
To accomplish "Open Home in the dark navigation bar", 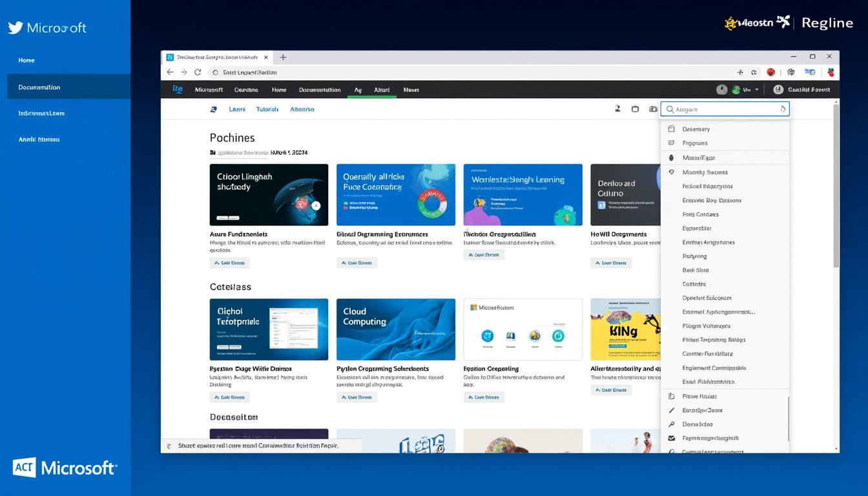I will click(x=279, y=90).
